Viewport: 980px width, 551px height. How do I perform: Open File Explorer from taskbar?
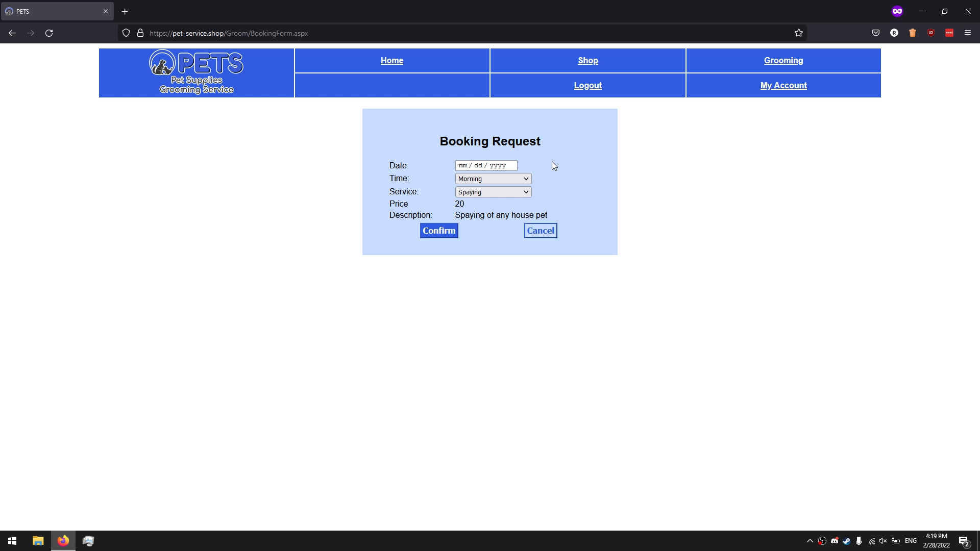[x=38, y=541]
